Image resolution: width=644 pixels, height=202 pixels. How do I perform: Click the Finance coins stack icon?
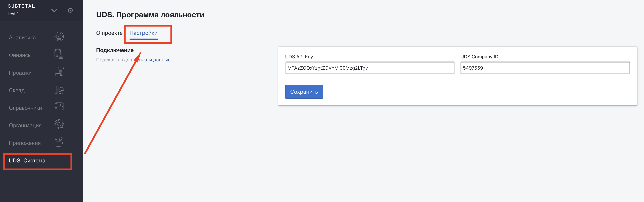[x=59, y=54]
